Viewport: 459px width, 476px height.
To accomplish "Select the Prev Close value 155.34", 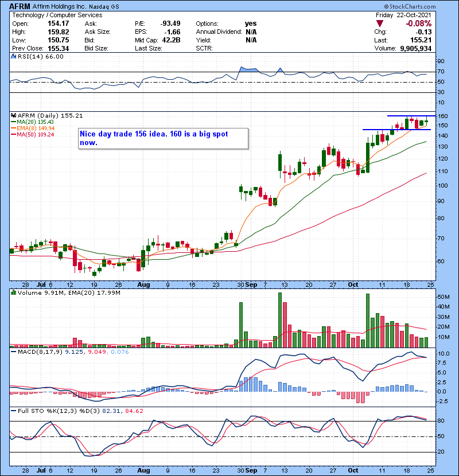I will 59,48.
